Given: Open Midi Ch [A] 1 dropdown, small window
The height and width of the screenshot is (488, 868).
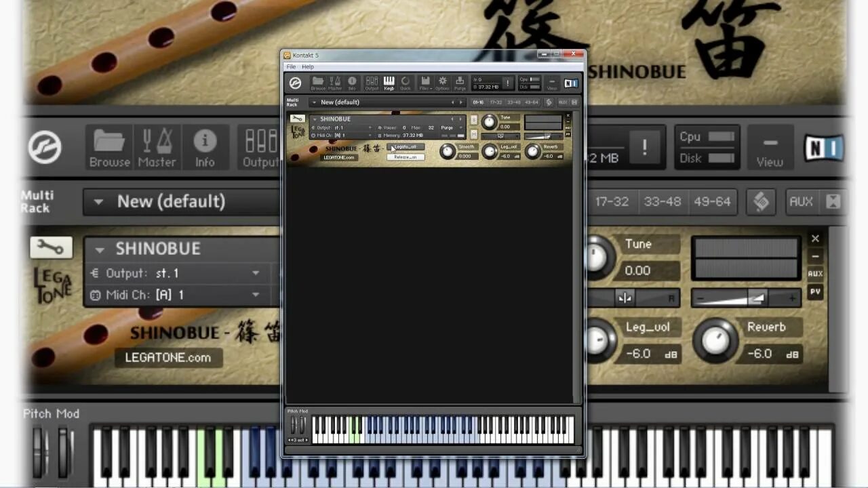Looking at the screenshot, I should [342, 135].
